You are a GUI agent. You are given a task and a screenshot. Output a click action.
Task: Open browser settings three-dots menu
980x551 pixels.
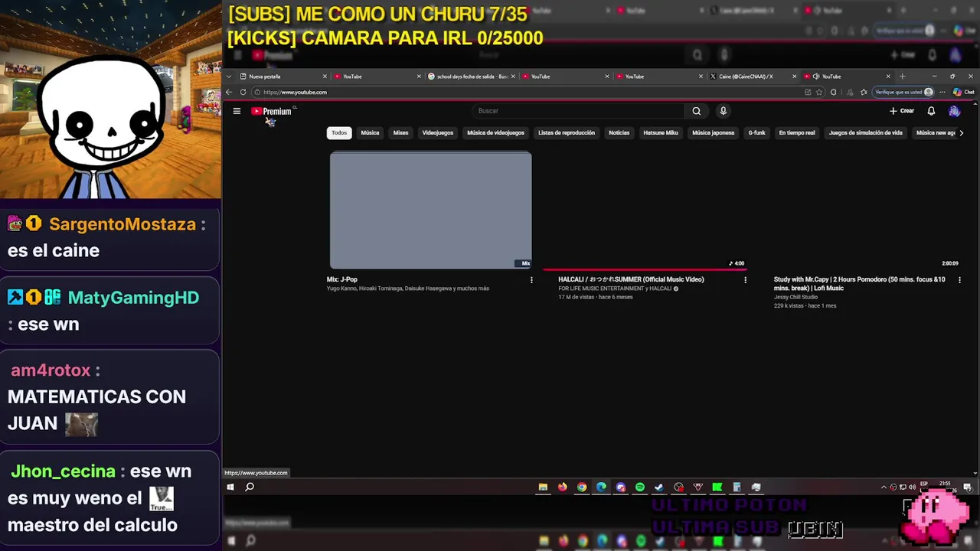point(942,92)
